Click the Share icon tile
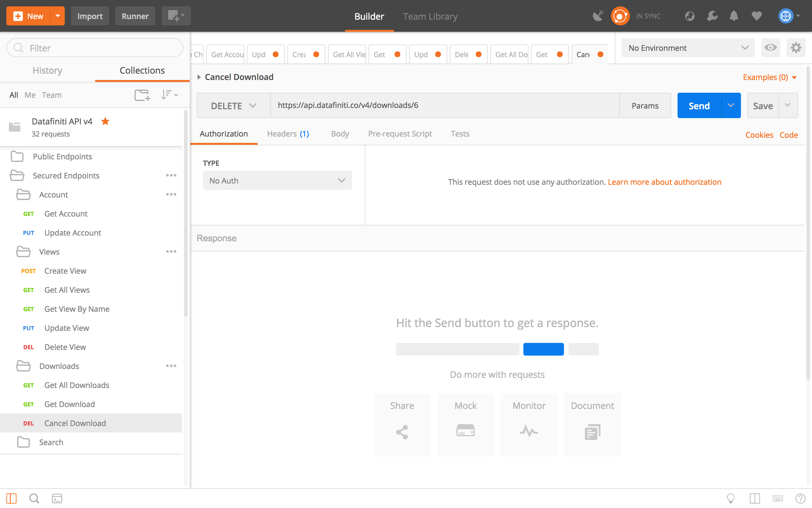This screenshot has height=508, width=812. 402,425
